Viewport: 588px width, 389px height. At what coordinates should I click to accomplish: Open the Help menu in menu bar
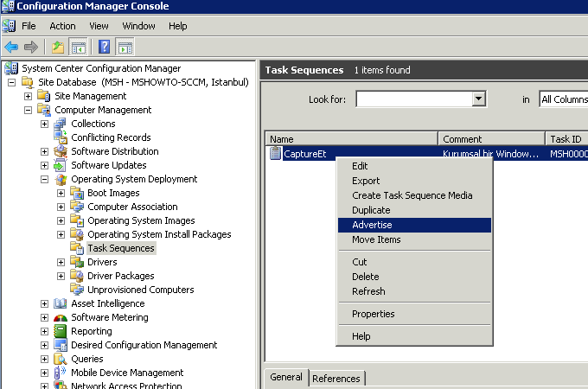178,26
